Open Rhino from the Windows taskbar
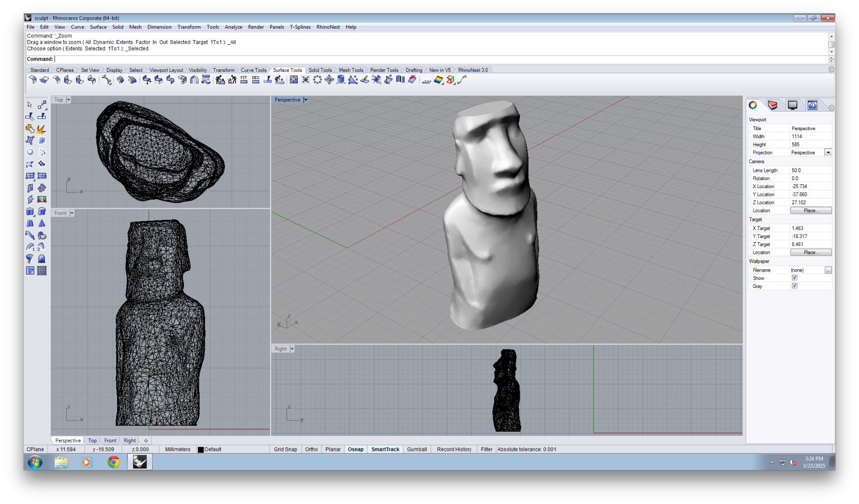 click(x=140, y=462)
